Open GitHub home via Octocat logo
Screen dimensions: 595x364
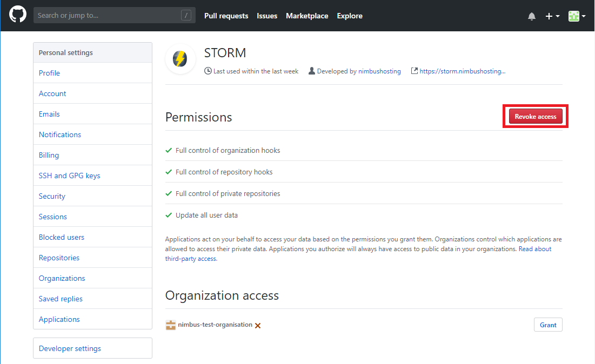18,15
